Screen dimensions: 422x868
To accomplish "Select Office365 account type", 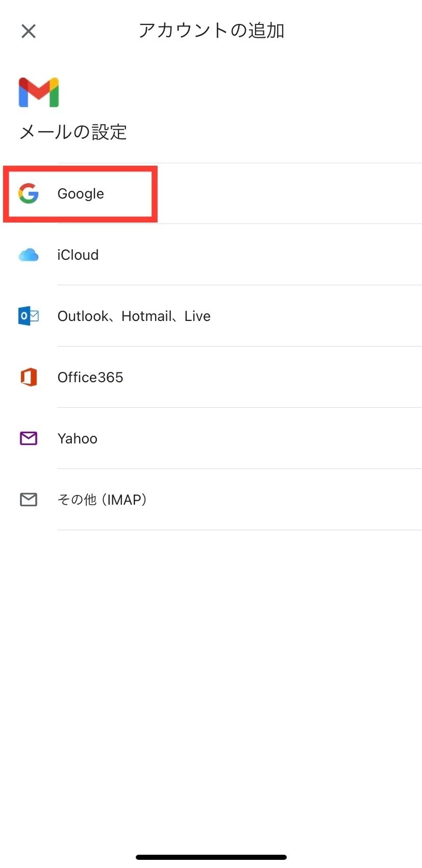I will click(x=211, y=377).
